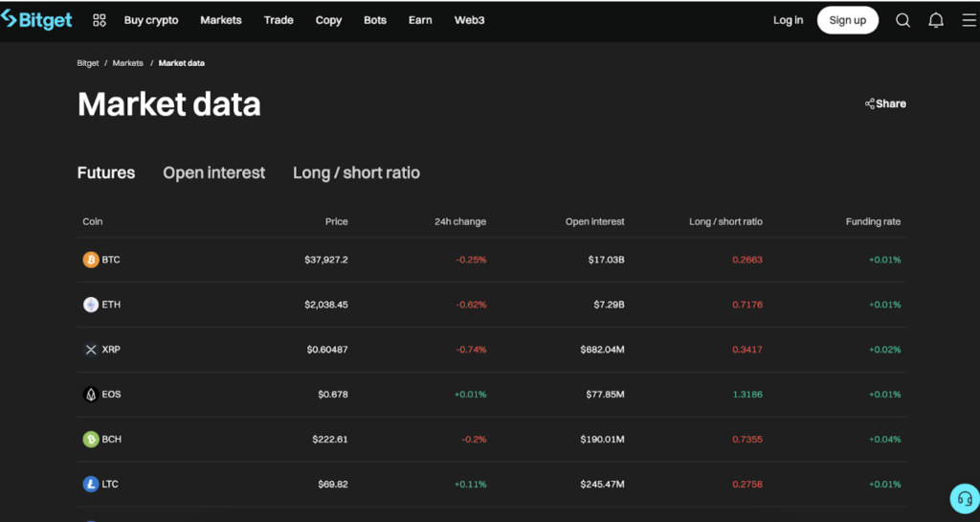This screenshot has width=980, height=522.
Task: Open the Trade menu
Action: (x=278, y=20)
